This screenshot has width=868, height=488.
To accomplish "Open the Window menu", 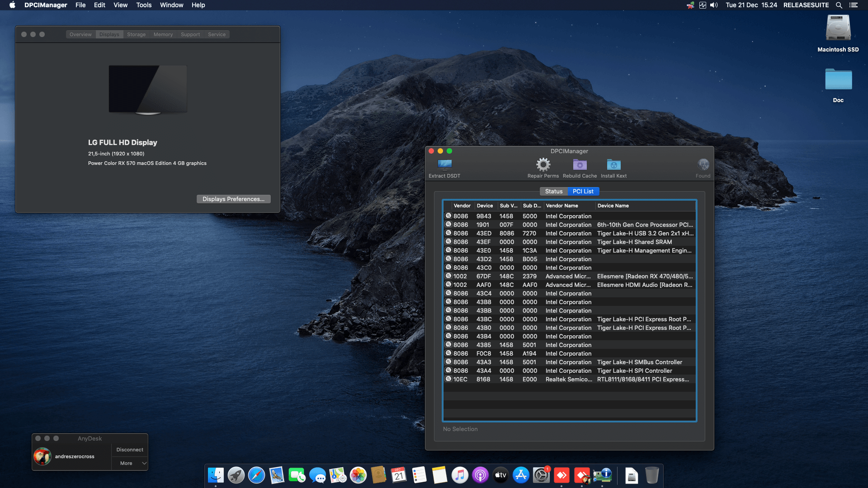I will tap(171, 5).
